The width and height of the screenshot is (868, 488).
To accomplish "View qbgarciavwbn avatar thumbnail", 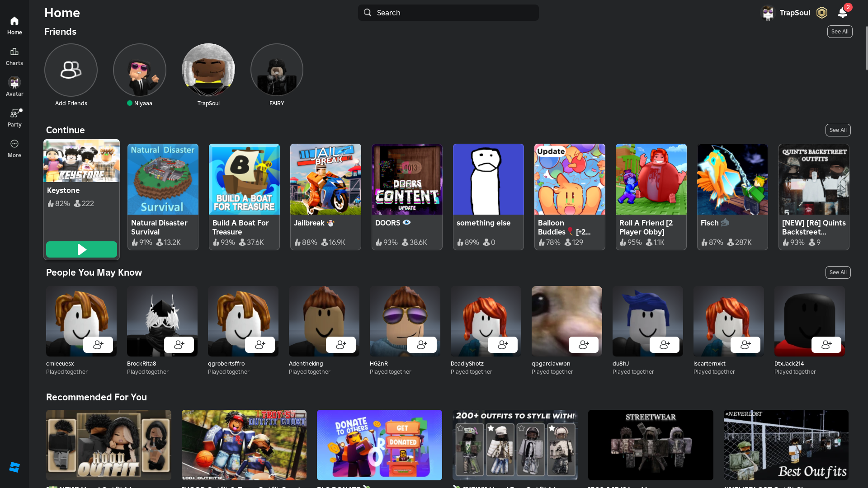I will [x=567, y=321].
